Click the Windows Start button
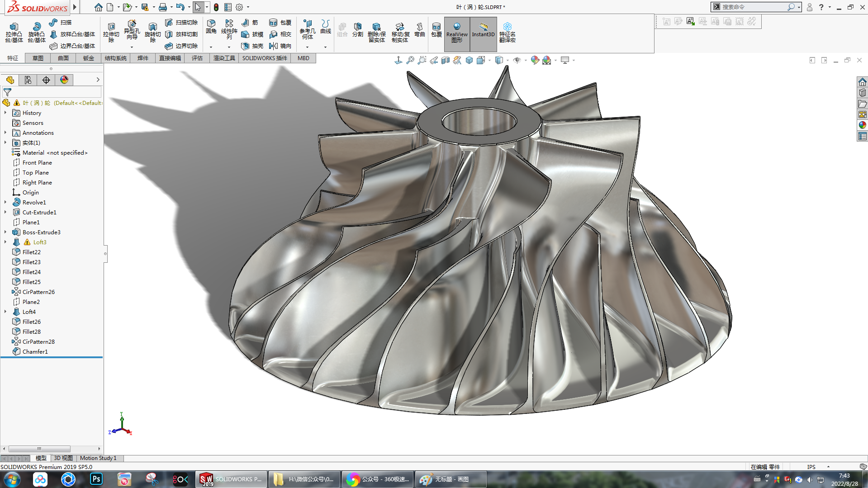Image resolution: width=868 pixels, height=488 pixels. [12, 479]
